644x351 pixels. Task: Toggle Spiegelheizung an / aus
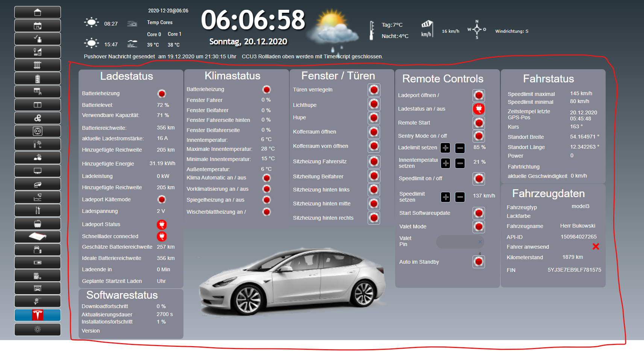[x=267, y=200]
